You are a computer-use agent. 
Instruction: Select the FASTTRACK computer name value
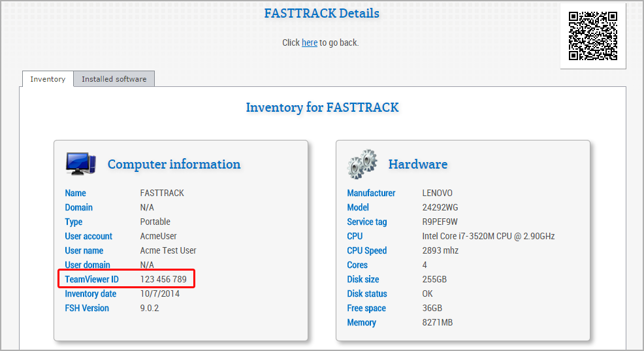coord(162,193)
